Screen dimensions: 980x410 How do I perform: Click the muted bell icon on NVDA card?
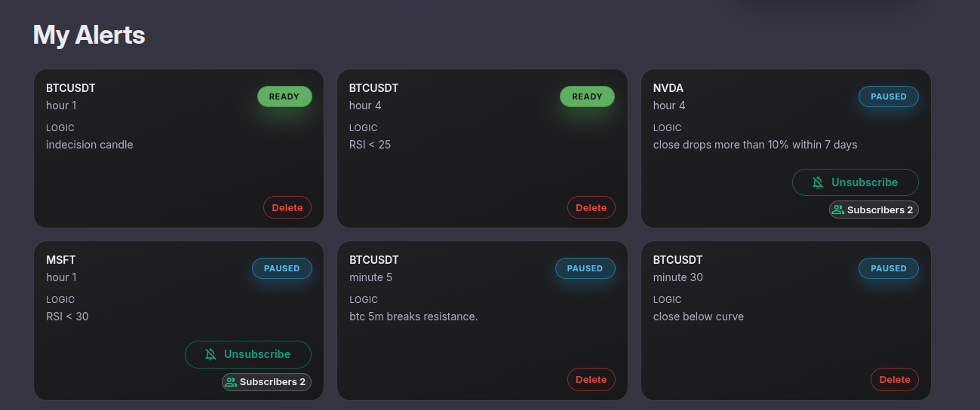click(x=818, y=182)
